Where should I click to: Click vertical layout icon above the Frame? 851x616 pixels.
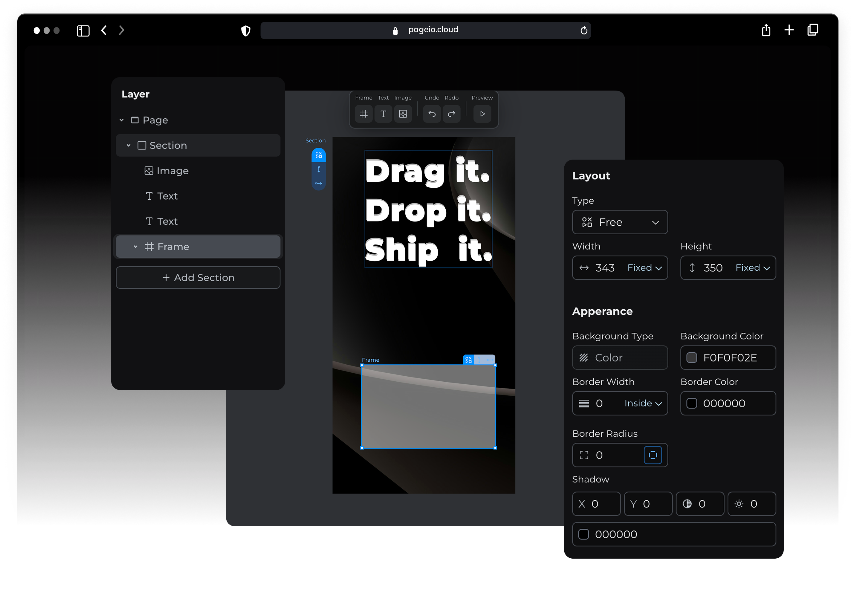[479, 360]
